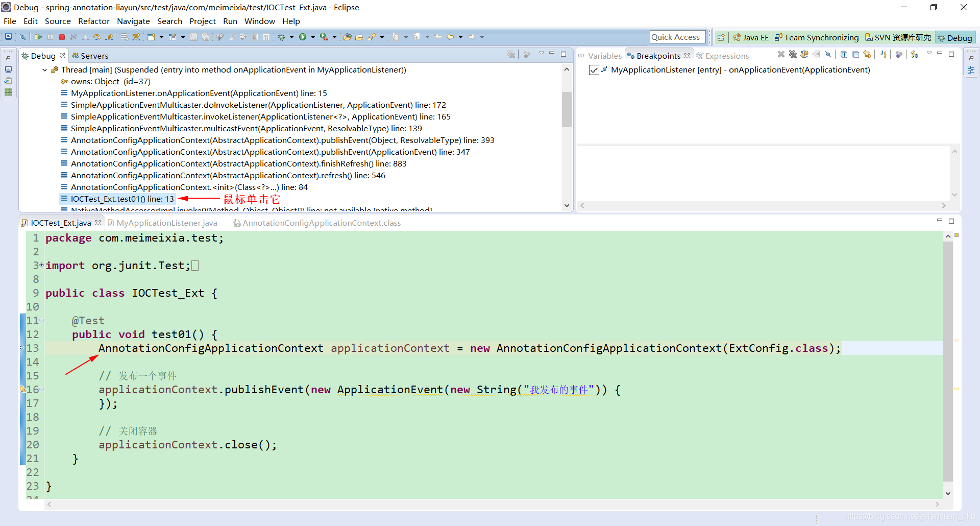Click the Debug view vertical scrollbar thumb
980x526 pixels.
[567, 109]
